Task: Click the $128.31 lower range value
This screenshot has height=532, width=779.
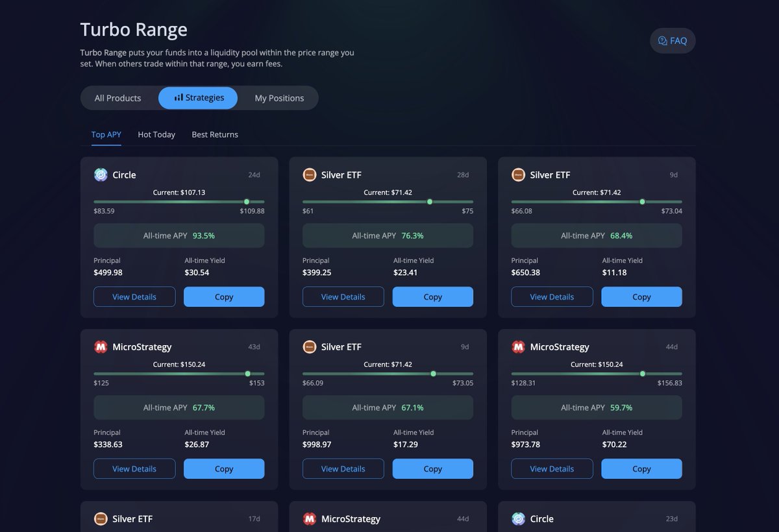Action: pos(523,383)
